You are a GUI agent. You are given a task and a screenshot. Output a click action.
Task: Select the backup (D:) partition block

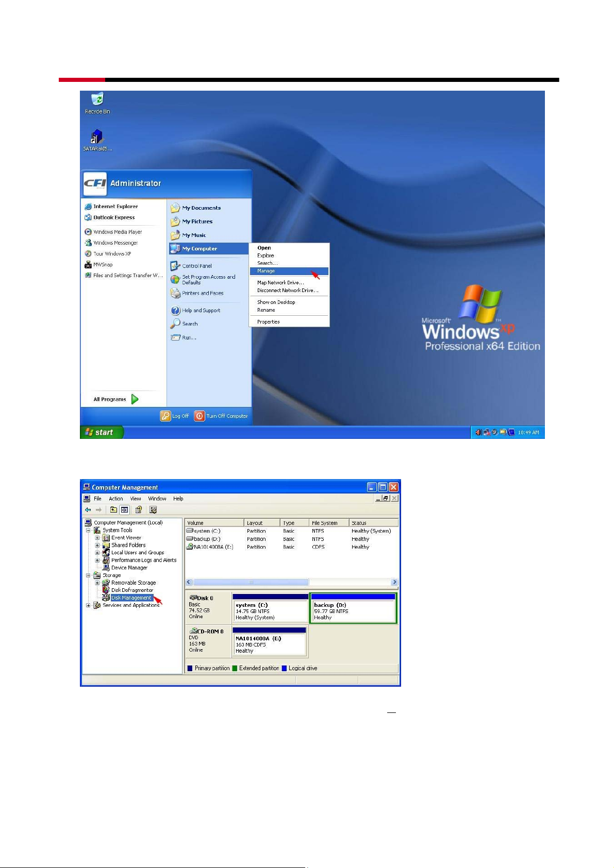click(353, 608)
